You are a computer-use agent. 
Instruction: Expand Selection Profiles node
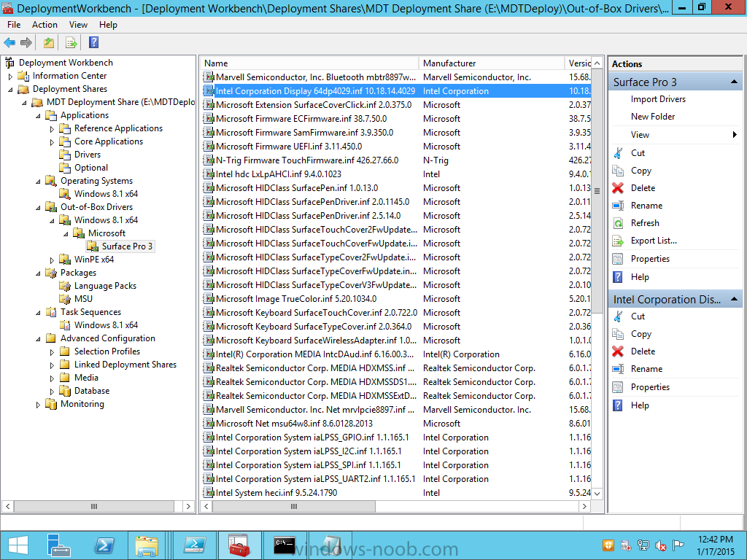pos(52,352)
